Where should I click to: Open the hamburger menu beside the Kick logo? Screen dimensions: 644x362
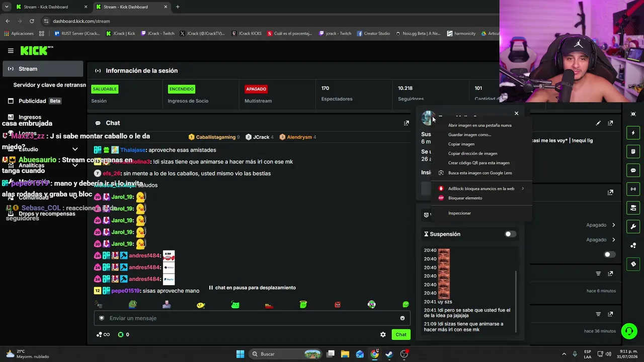[x=11, y=50]
